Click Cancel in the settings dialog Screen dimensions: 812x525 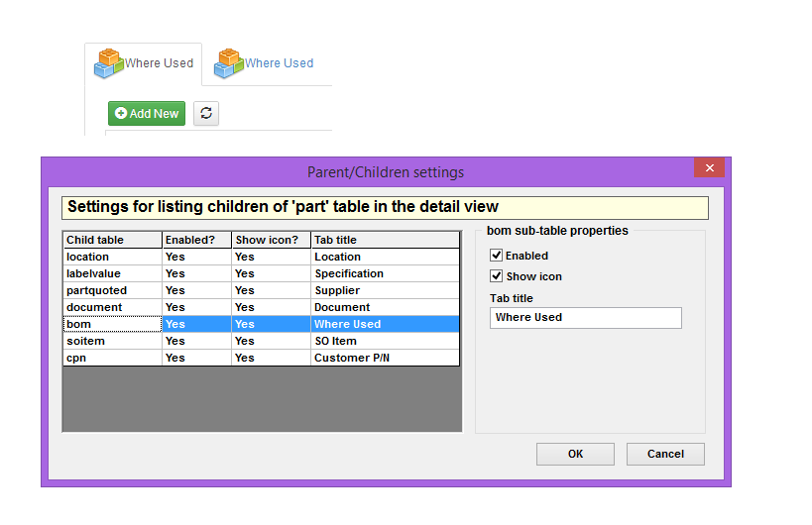click(665, 454)
